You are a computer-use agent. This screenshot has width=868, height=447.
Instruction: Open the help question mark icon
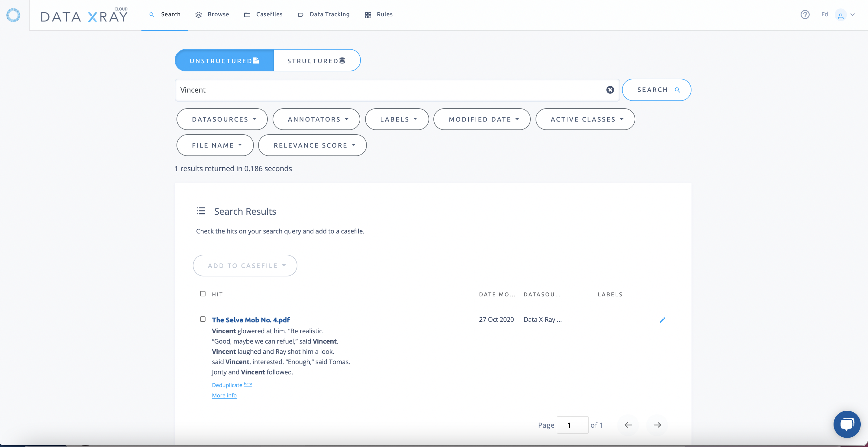pos(805,15)
